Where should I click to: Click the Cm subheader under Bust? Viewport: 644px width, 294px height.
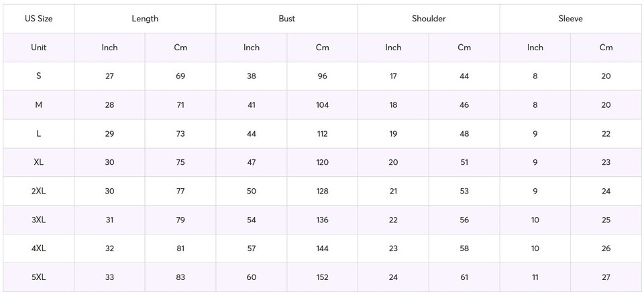pyautogui.click(x=323, y=48)
